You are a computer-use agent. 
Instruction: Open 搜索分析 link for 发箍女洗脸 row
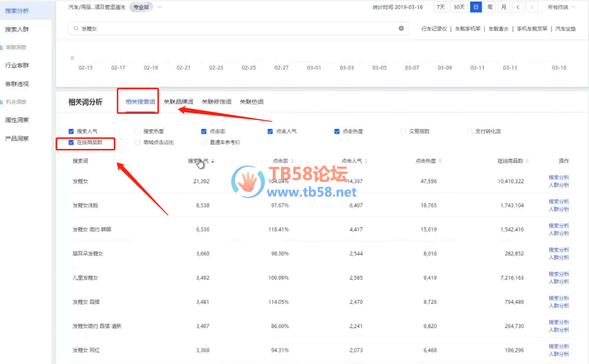pos(558,202)
